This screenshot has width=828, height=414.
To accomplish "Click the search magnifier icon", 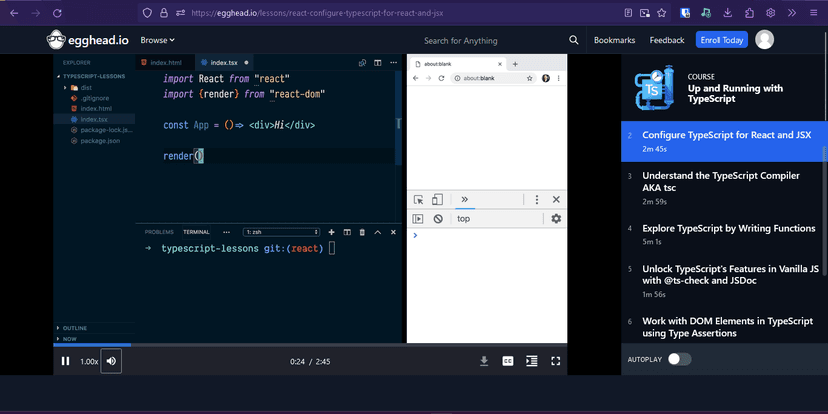I will coord(574,40).
